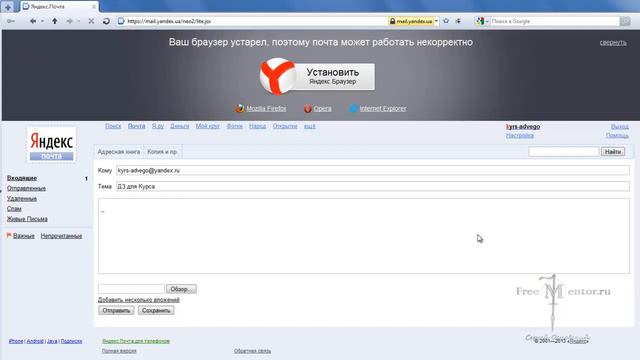The width and height of the screenshot is (640, 360).
Task: Click the up arrow navigation button
Action: coord(55,21)
